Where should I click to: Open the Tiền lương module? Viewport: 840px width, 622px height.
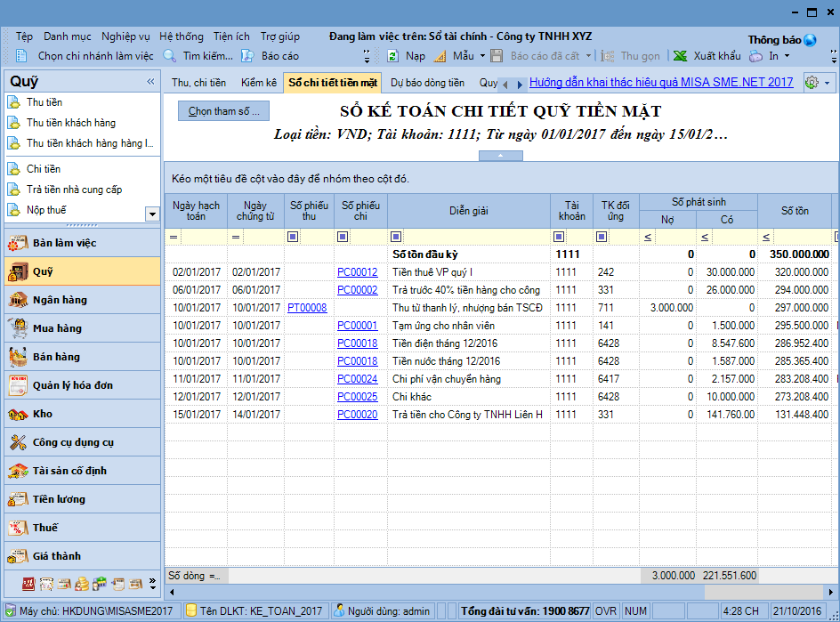pos(59,499)
